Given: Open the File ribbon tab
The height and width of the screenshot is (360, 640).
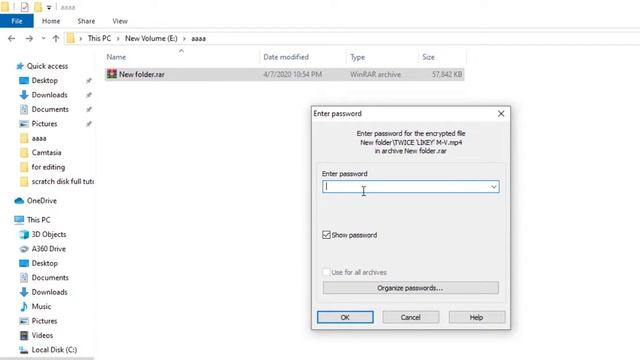Looking at the screenshot, I should 17,21.
